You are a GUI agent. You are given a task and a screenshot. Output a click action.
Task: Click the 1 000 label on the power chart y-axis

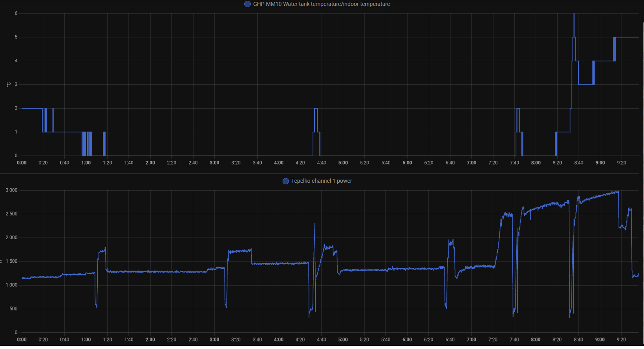click(x=11, y=285)
